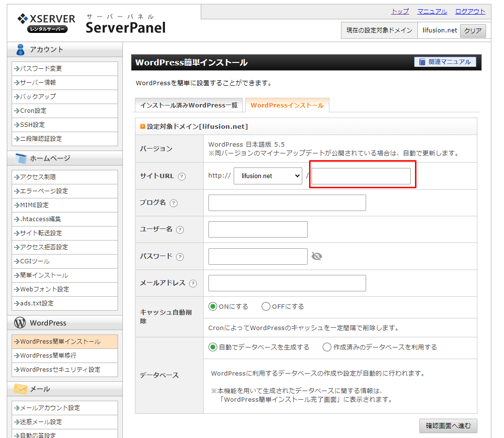Click the WordPress section logo icon
The height and width of the screenshot is (438, 504).
click(20, 323)
